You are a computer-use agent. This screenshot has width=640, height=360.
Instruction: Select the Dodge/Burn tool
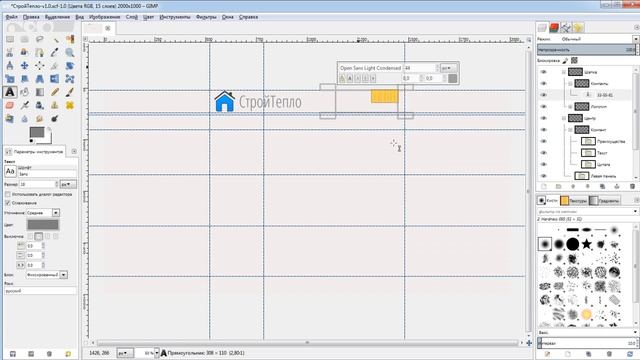55,119
